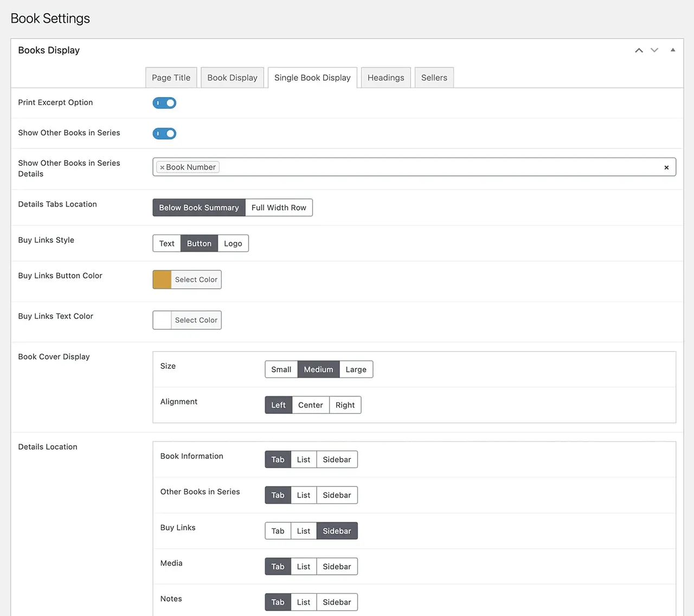Image resolution: width=694 pixels, height=616 pixels.
Task: Remove the Book Number tag
Action: pos(162,167)
